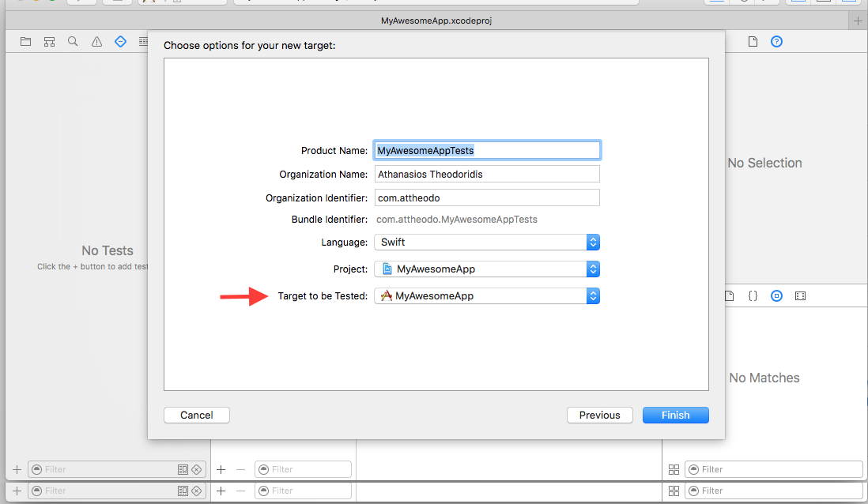Open the Symbol navigator hierarchy icon
Viewport: 868px width, 504px height.
pos(49,42)
